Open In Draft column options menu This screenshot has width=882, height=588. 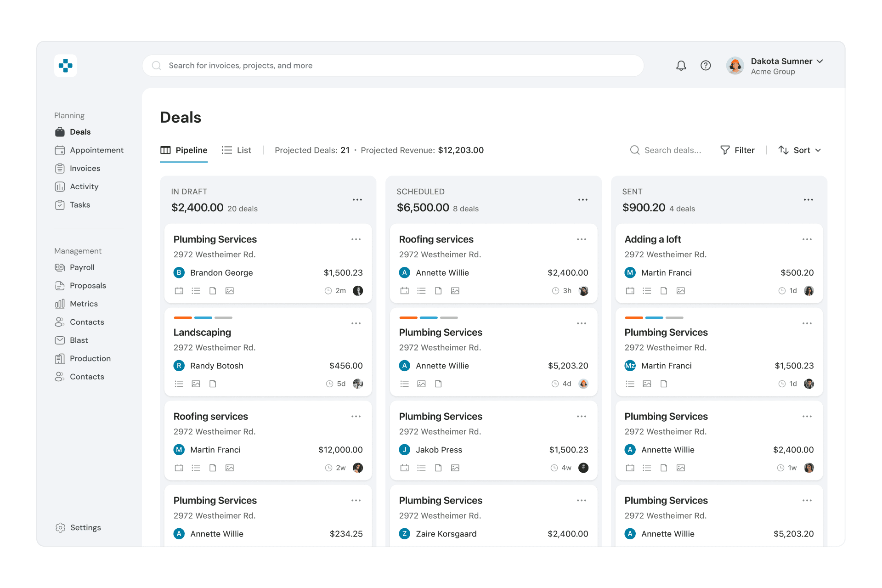(357, 200)
